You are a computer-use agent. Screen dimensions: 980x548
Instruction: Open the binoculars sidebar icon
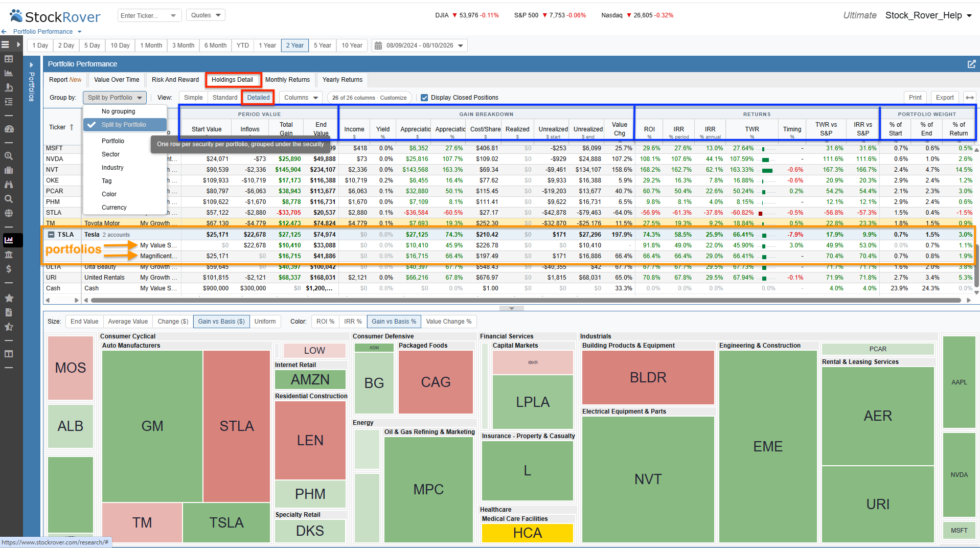pyautogui.click(x=9, y=185)
